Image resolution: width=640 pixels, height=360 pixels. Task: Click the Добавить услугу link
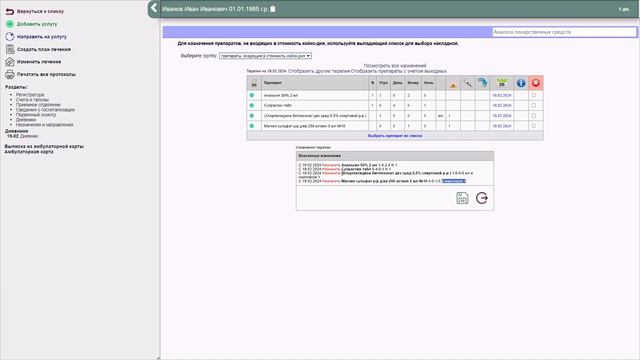(37, 24)
